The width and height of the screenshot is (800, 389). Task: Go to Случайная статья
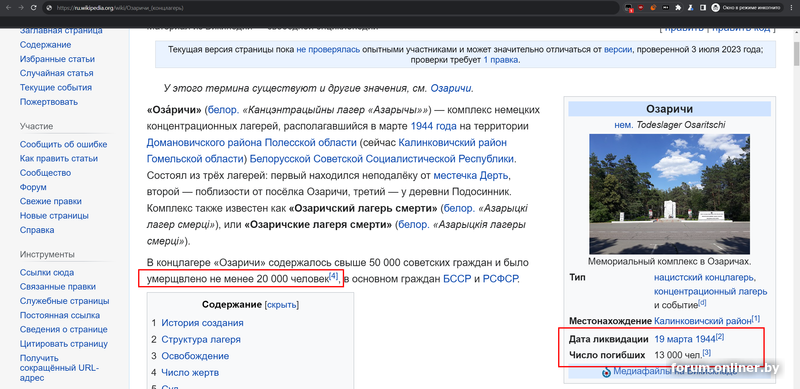(x=57, y=73)
